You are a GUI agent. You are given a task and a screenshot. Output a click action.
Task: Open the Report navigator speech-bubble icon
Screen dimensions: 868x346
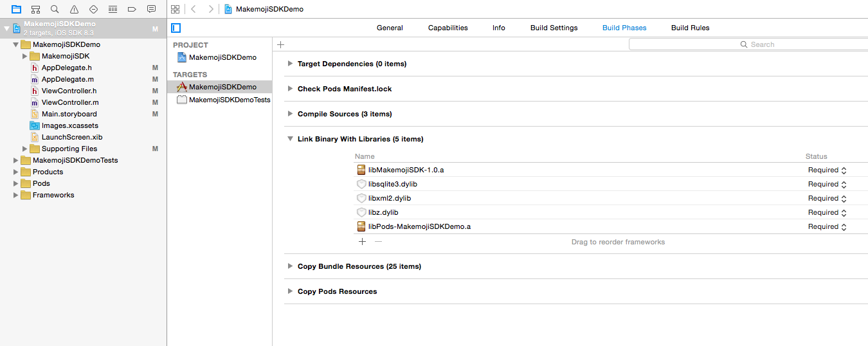(x=151, y=10)
